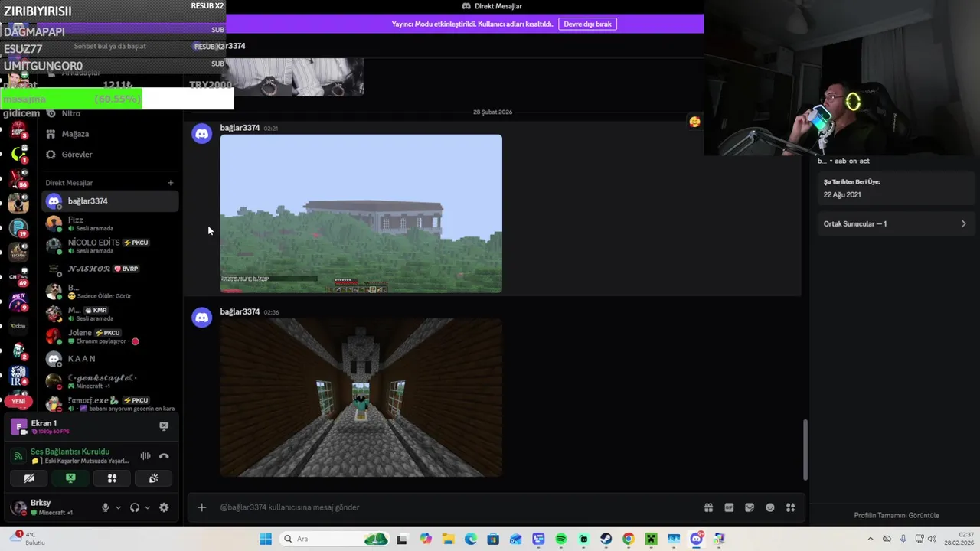This screenshot has height=551, width=980.
Task: Open attachment plus button in message box
Action: [x=202, y=507]
